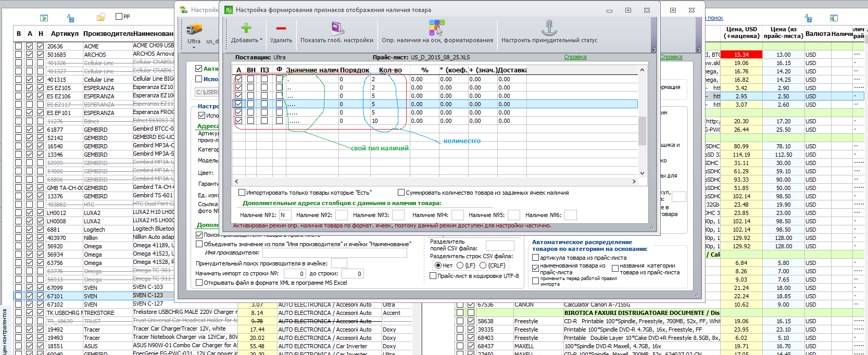868x355 pixels.
Task: Enable Прайс-лист в кодировке UTF-8 checkbox
Action: coord(433,276)
